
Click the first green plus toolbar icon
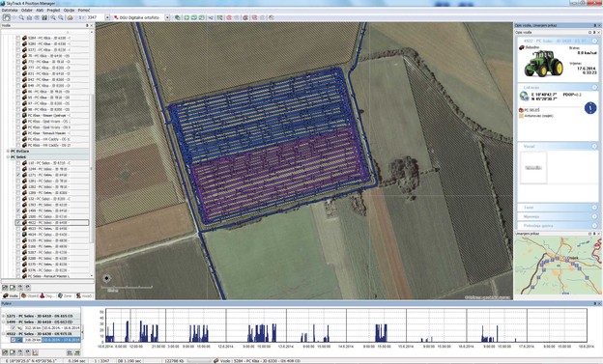(x=187, y=17)
